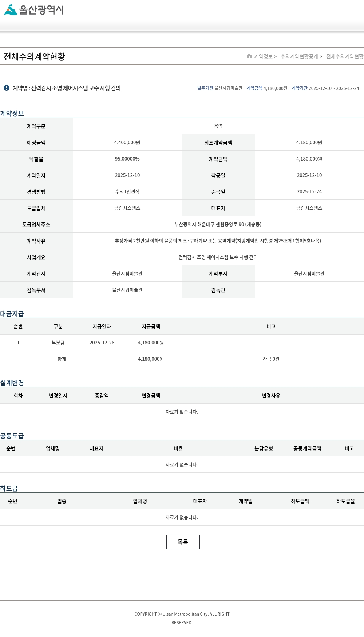364x637 pixels.
Task: Click the 잔금 0원 balance cell
Action: pyautogui.click(x=271, y=359)
